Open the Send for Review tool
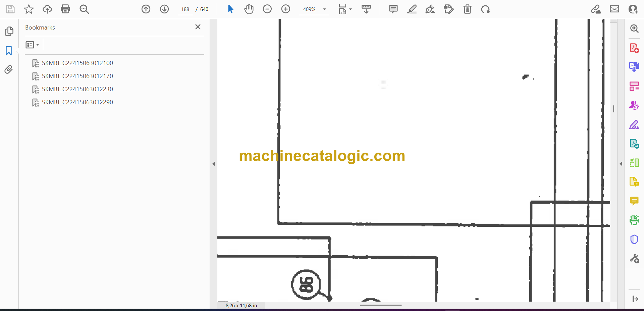The height and width of the screenshot is (311, 644). pos(634,144)
